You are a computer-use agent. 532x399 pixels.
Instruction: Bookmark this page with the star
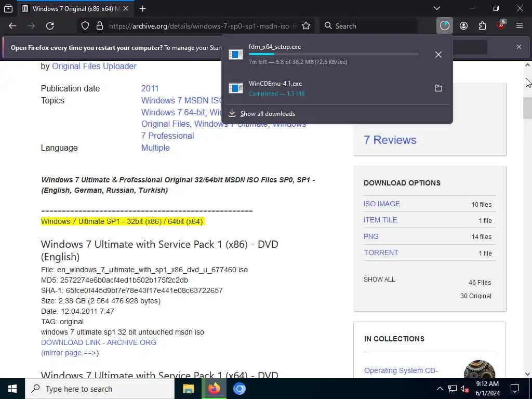tap(306, 26)
